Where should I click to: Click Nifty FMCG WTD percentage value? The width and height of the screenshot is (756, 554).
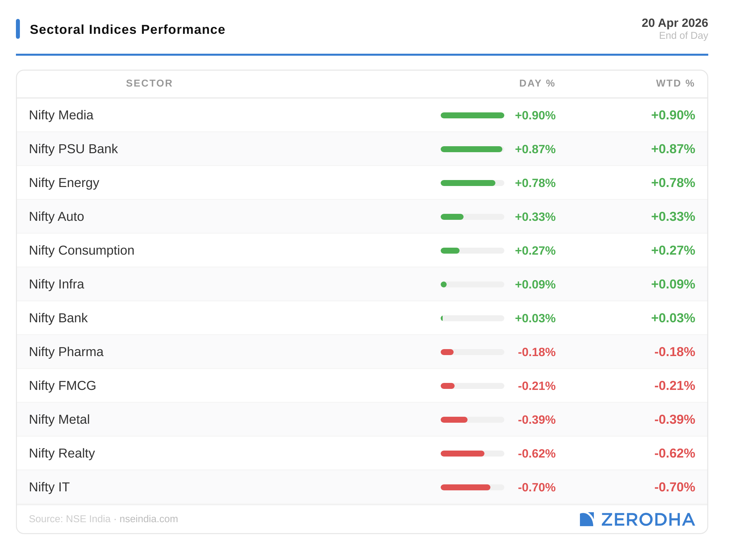coord(674,386)
